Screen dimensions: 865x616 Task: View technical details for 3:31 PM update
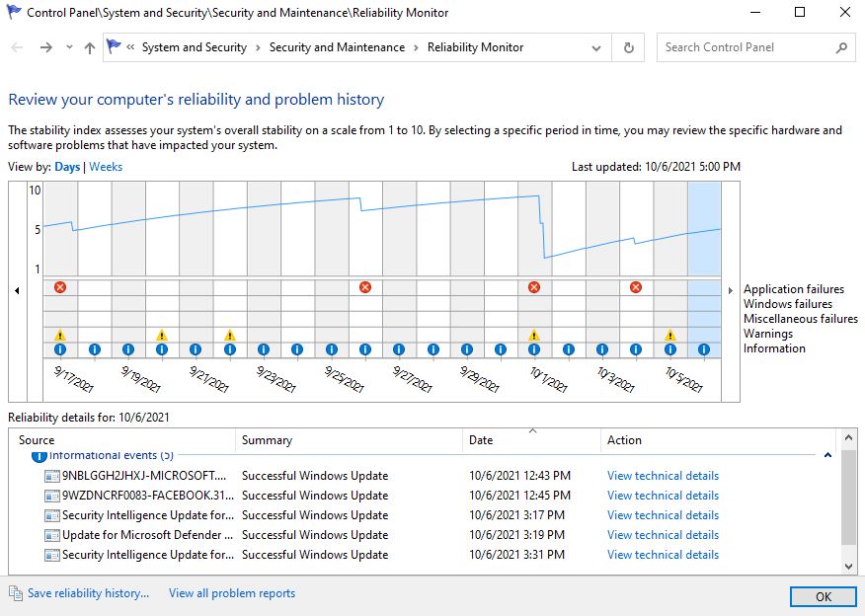click(x=664, y=555)
